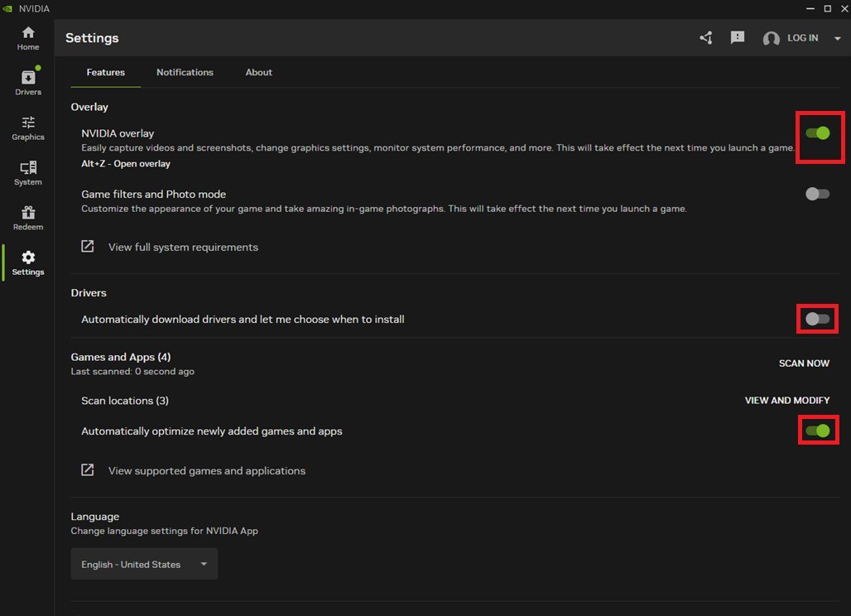This screenshot has height=616, width=851.
Task: Click external link icon beside system requirements
Action: click(x=88, y=247)
